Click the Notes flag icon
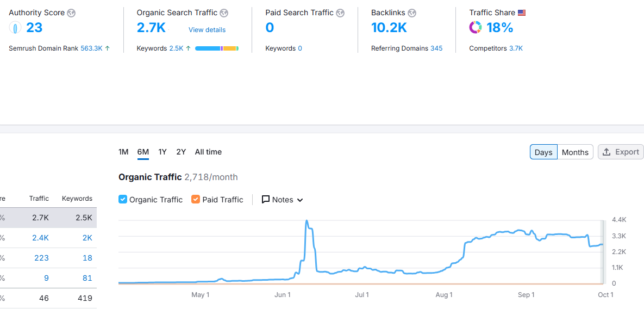The width and height of the screenshot is (644, 315). click(266, 200)
